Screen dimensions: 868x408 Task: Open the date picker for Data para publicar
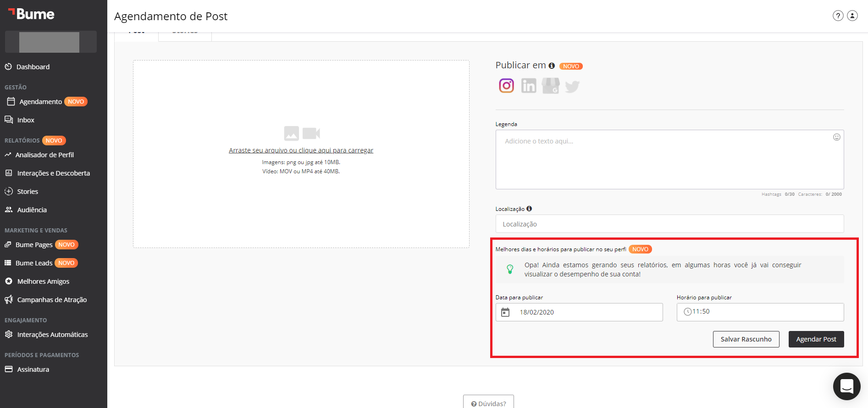tap(505, 312)
